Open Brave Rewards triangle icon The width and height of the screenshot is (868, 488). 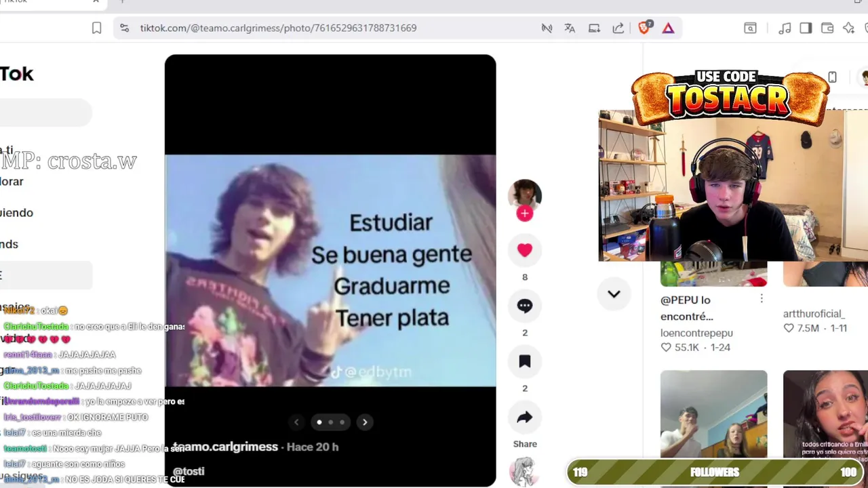click(668, 28)
